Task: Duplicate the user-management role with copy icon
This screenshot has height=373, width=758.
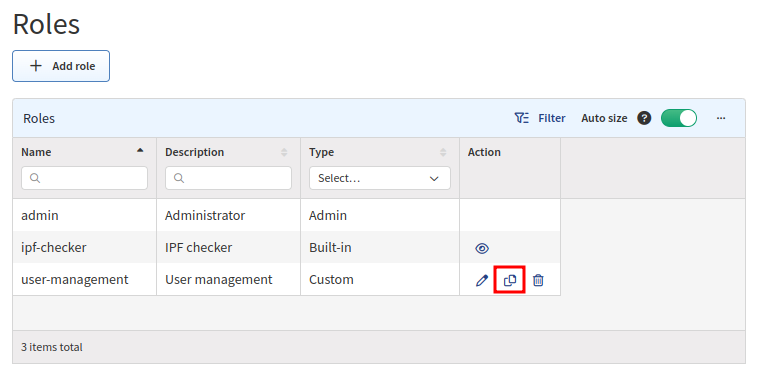Action: pos(510,280)
